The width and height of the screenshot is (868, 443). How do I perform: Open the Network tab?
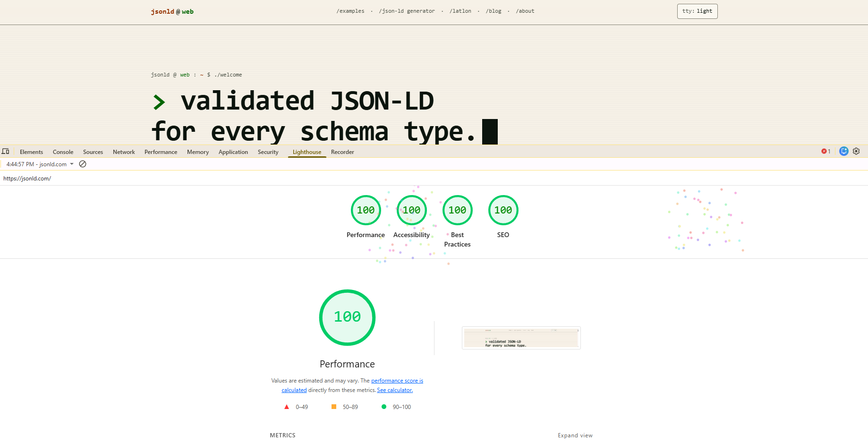[x=124, y=152]
